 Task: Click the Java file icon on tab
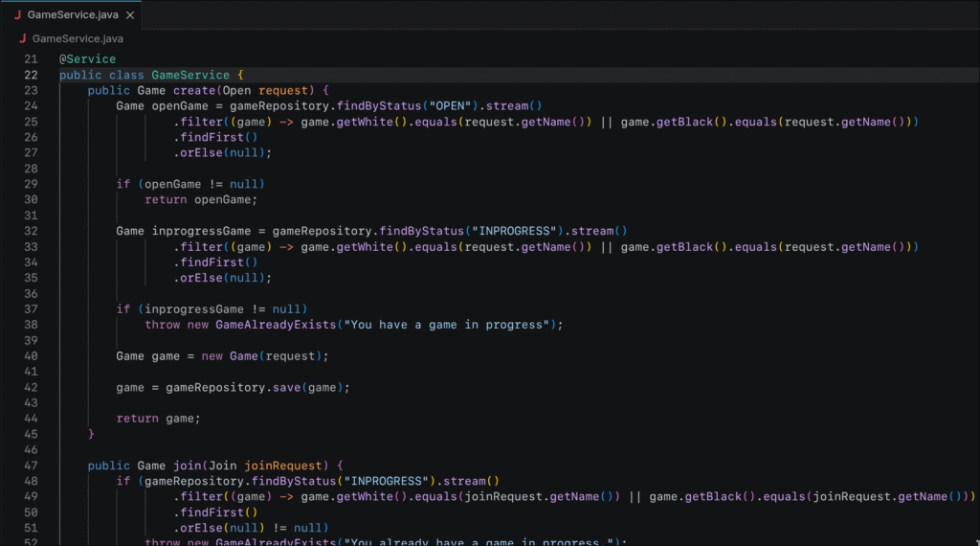point(17,15)
